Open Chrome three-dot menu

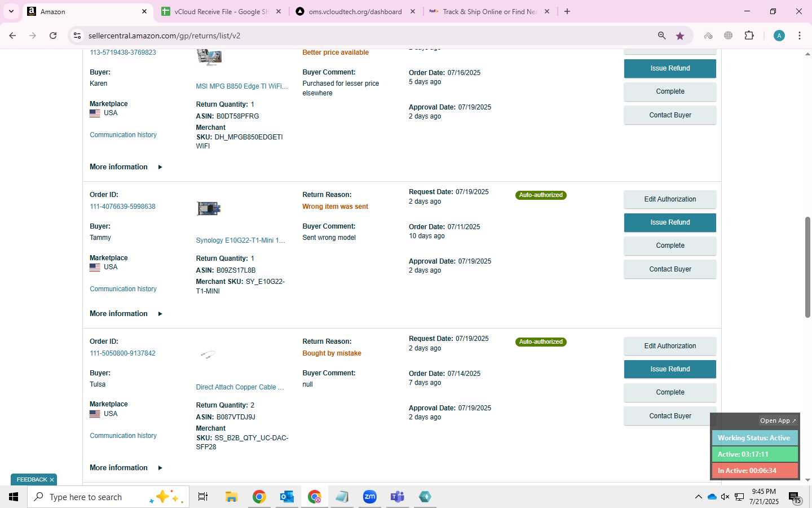[800, 36]
